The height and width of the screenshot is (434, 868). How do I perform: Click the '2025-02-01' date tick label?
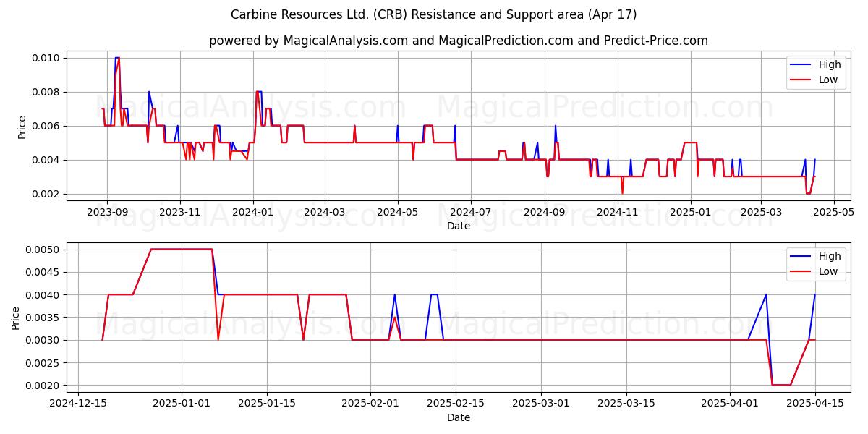[370, 404]
